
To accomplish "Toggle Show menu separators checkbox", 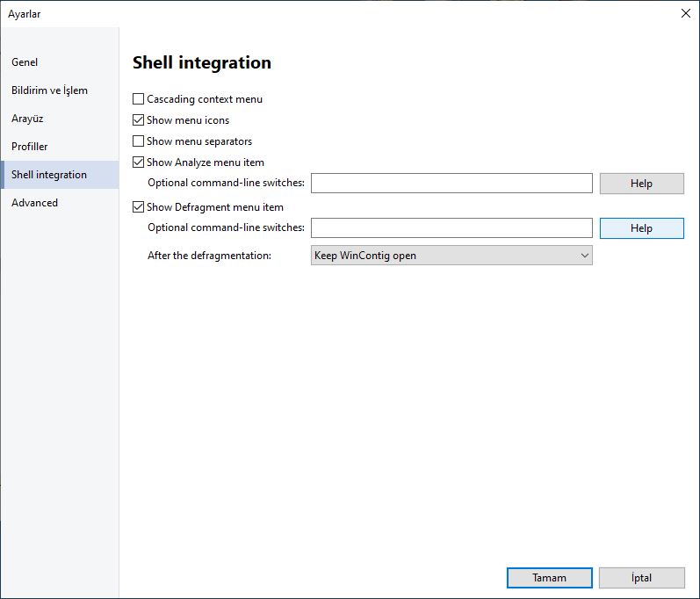I will (139, 141).
